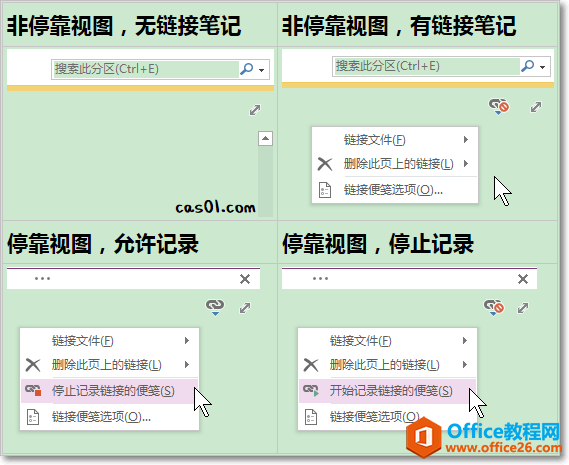Image resolution: width=569 pixels, height=465 pixels.
Task: Open 链接便笺选项(O)... in 允许记录 menu
Action: coord(110,417)
